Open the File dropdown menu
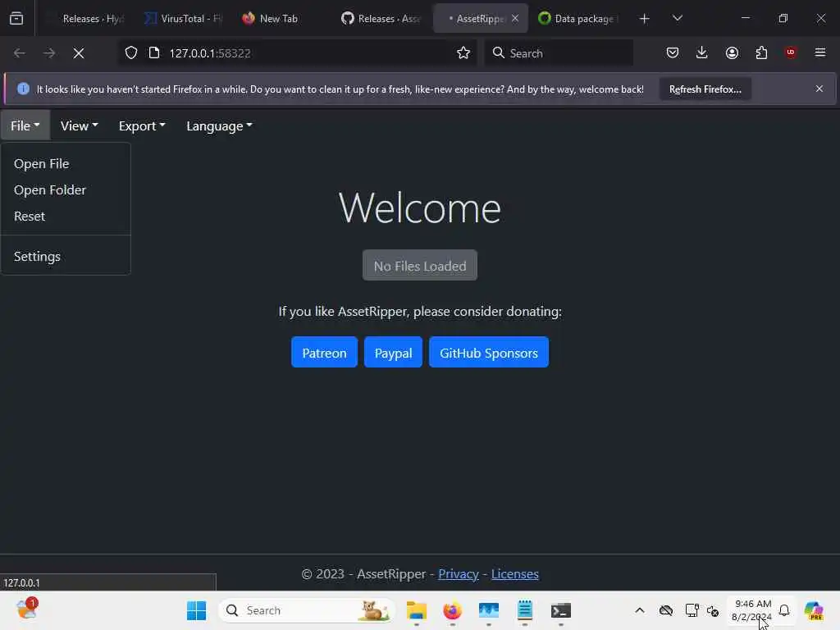This screenshot has width=840, height=630. click(x=25, y=126)
